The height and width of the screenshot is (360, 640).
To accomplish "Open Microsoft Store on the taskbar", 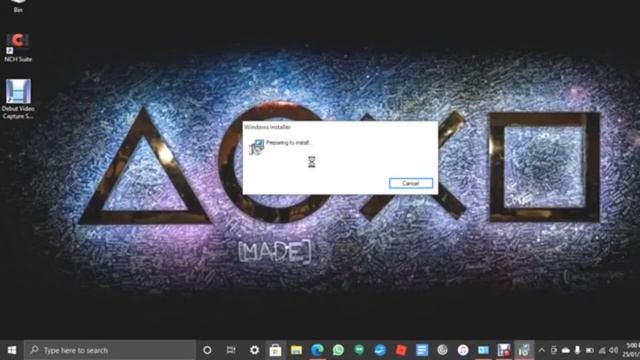I will point(276,350).
